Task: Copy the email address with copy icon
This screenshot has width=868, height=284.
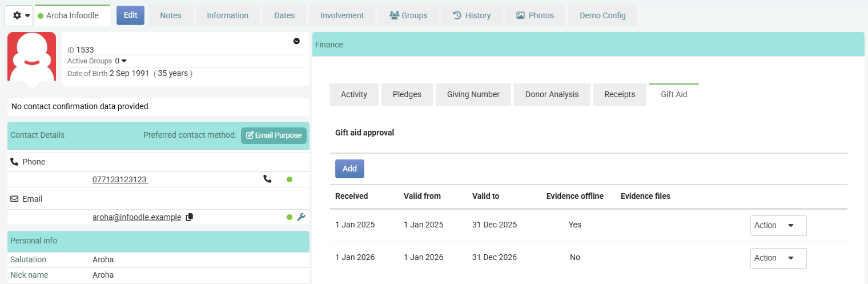Action: (x=190, y=217)
